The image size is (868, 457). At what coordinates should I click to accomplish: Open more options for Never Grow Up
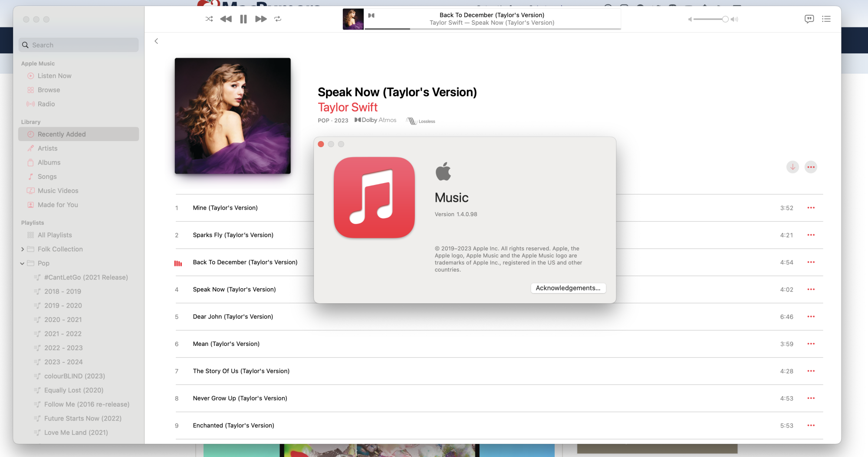[811, 398]
